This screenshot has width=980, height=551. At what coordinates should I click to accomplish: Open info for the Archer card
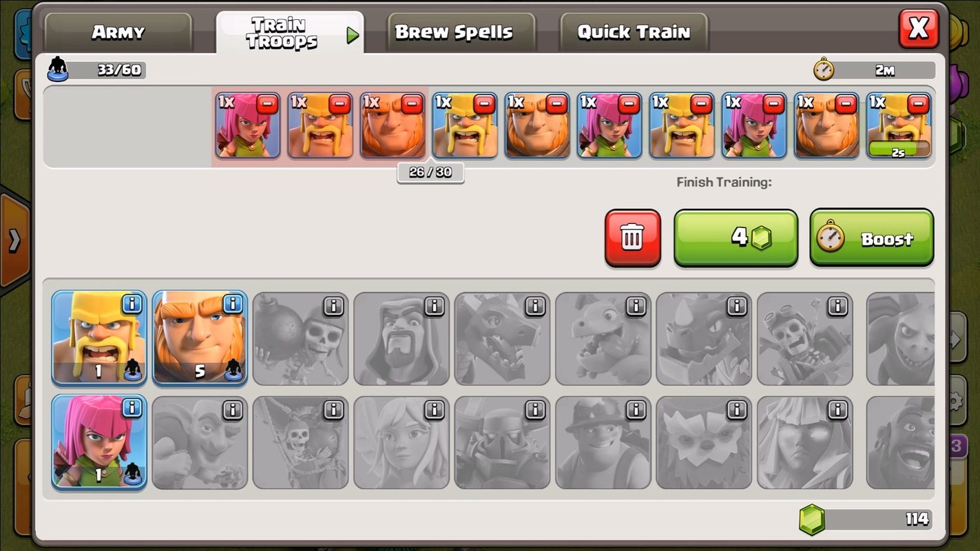point(132,408)
